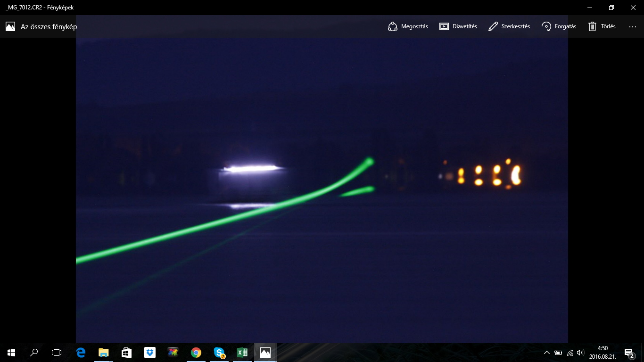Screen dimensions: 644x362
Task: Go back to Az összes fénykép
Action: (41, 26)
